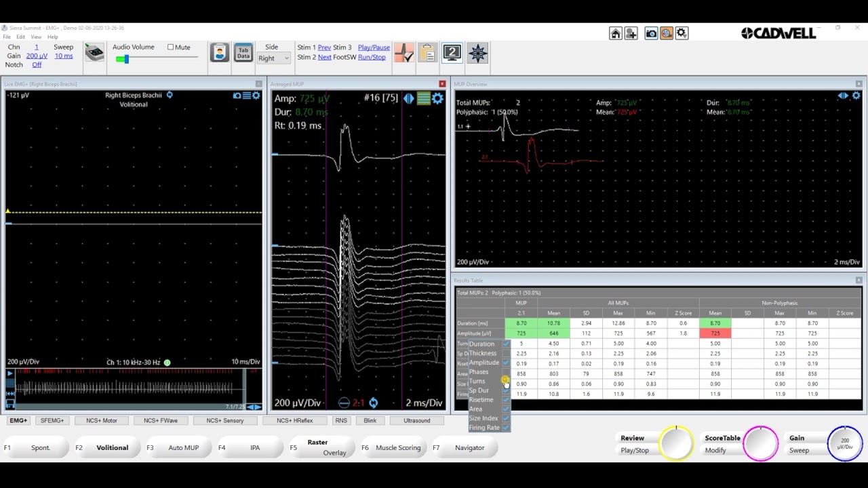Toggle the Size Index checkbox
Image resolution: width=868 pixels, height=488 pixels.
tap(506, 418)
